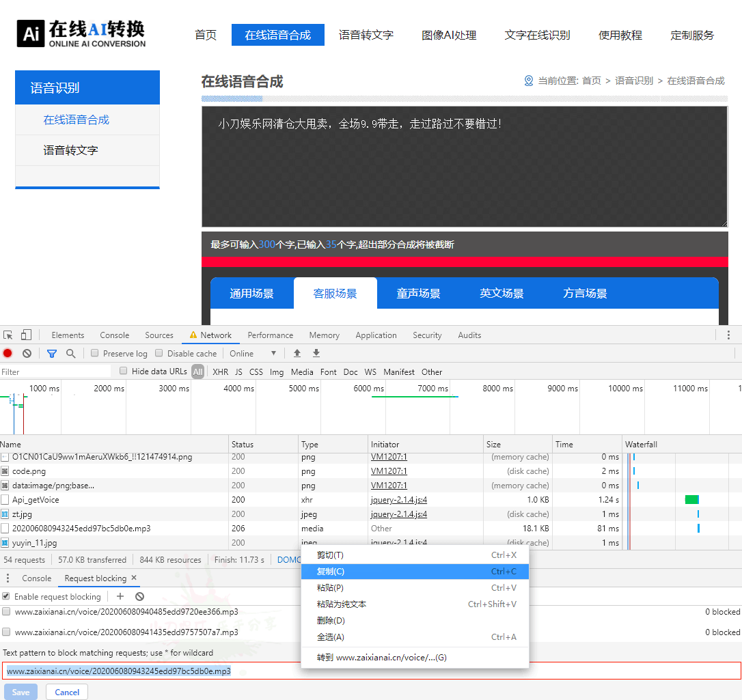Clear the network log
The image size is (742, 700).
tap(27, 354)
